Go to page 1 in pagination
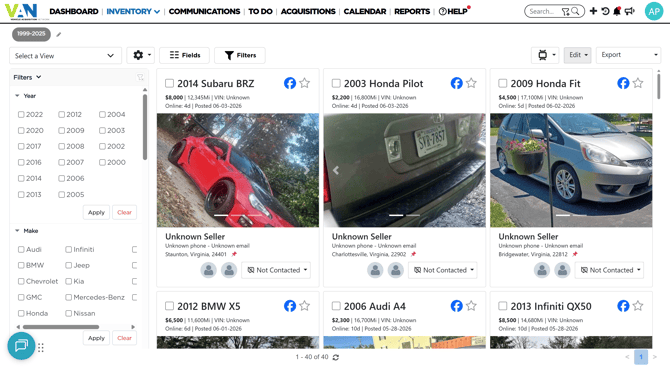Screen dimensions: 670x367 click(x=641, y=357)
